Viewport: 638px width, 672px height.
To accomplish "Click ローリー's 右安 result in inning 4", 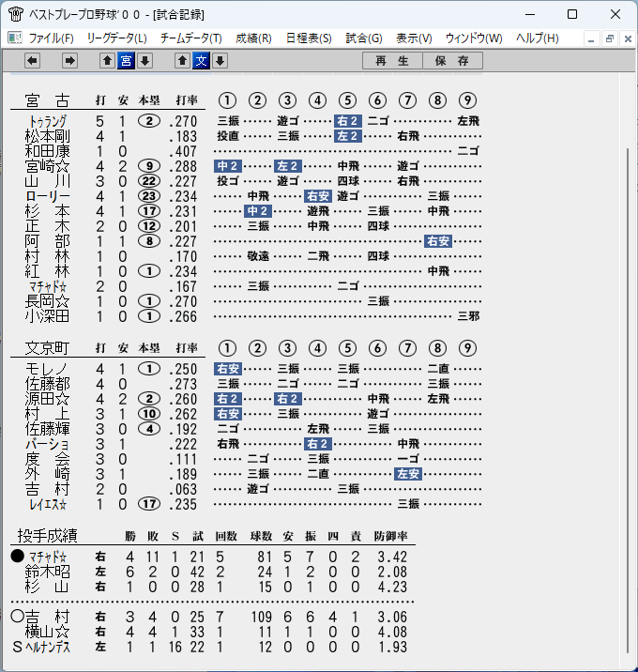I will 317,196.
